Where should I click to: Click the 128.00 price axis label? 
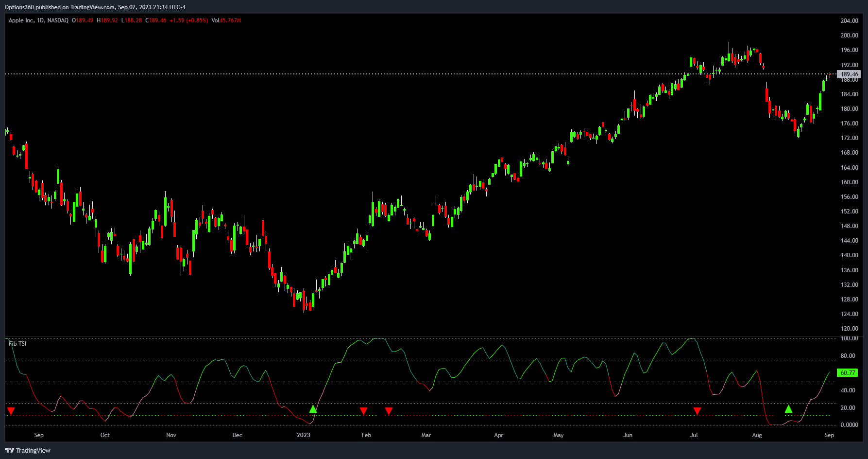click(x=850, y=300)
